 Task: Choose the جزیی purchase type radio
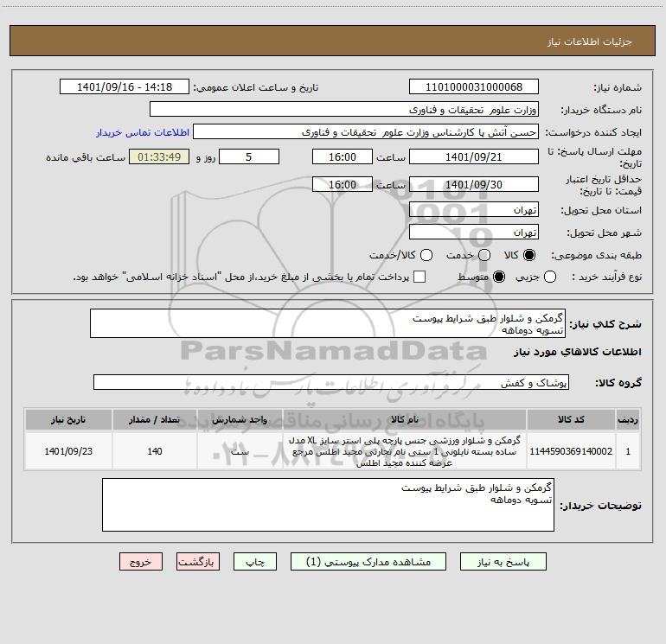pos(550,277)
